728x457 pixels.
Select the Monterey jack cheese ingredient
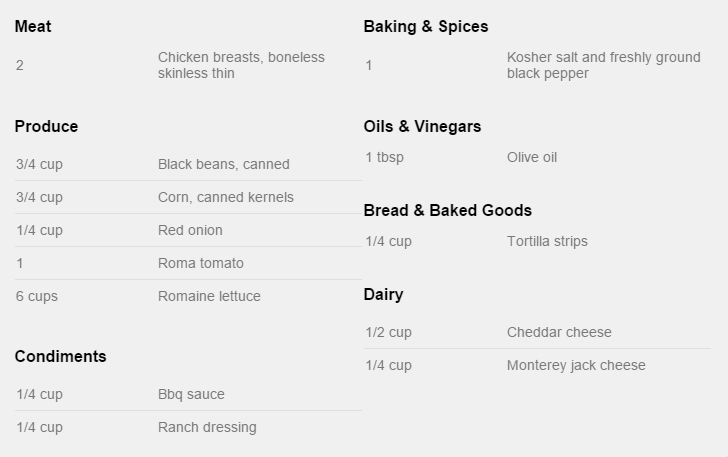[576, 366]
